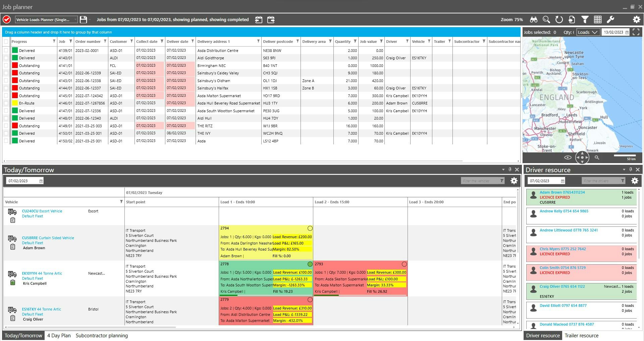The height and width of the screenshot is (341, 644).
Task: Refresh the job planner data
Action: click(559, 19)
